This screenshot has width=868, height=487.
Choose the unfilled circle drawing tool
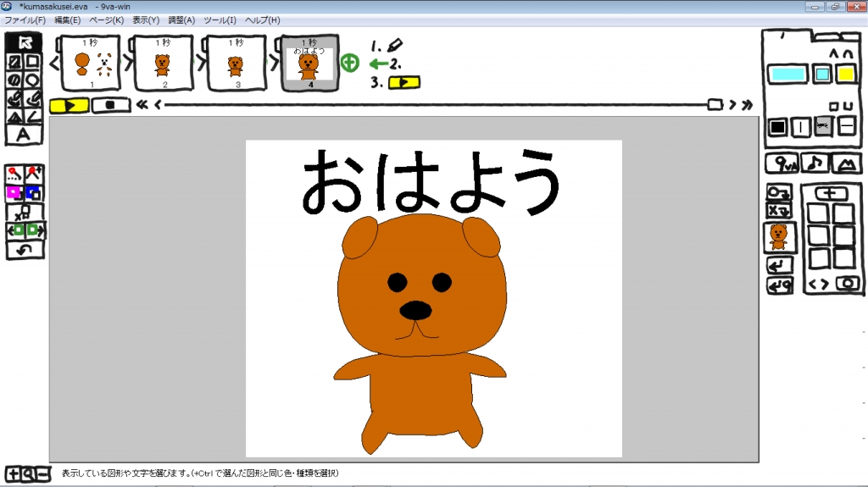pyautogui.click(x=34, y=80)
